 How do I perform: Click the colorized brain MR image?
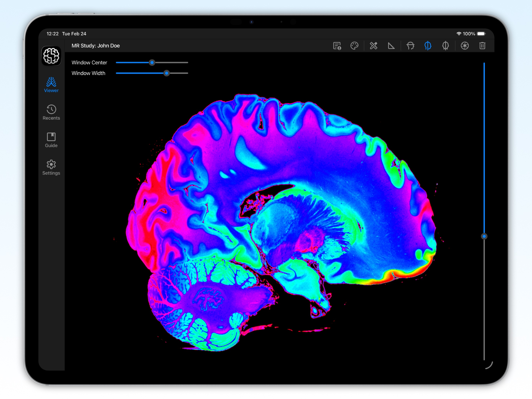281,223
